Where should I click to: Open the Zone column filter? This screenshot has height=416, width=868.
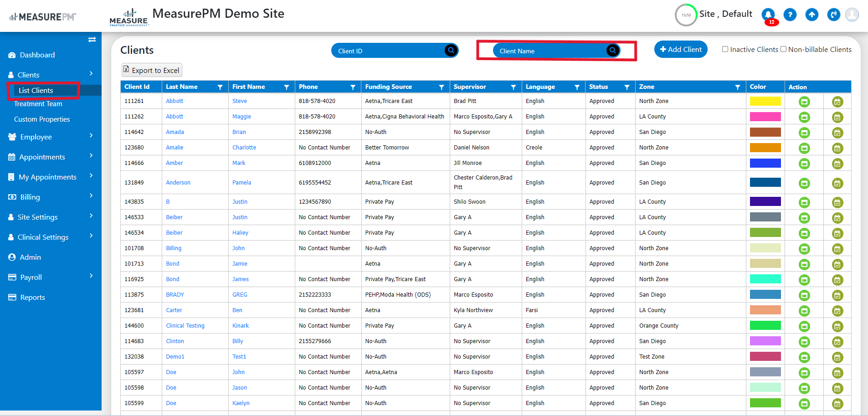click(x=738, y=87)
